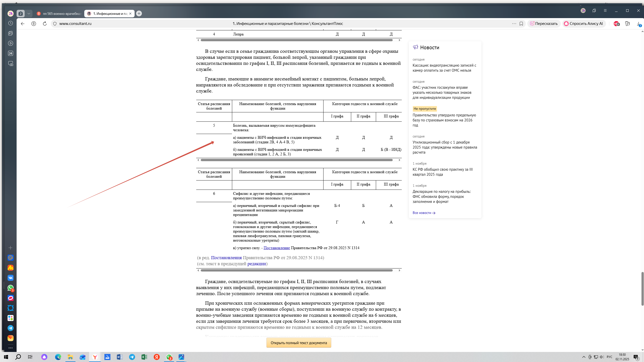Click 'Открыть полный текст документа' button
This screenshot has width=644, height=362.
click(x=299, y=343)
